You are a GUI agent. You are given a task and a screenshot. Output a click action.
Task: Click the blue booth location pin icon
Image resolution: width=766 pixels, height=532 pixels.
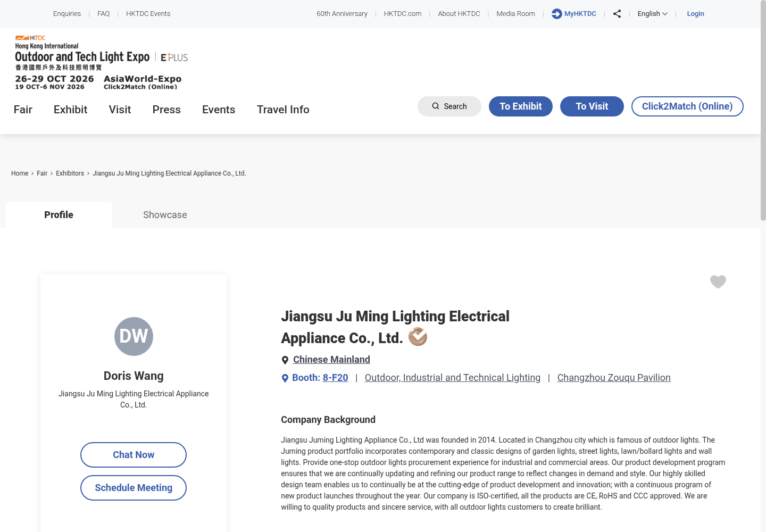click(x=285, y=378)
